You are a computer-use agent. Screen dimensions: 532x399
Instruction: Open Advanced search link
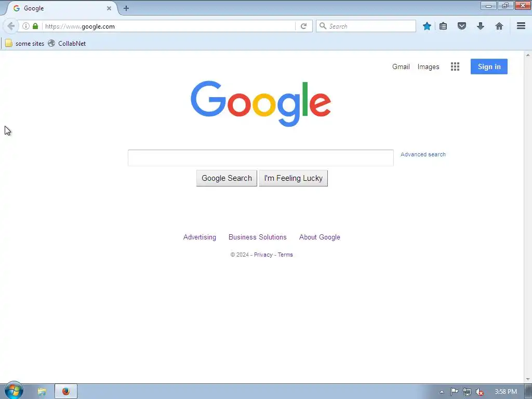pyautogui.click(x=423, y=154)
